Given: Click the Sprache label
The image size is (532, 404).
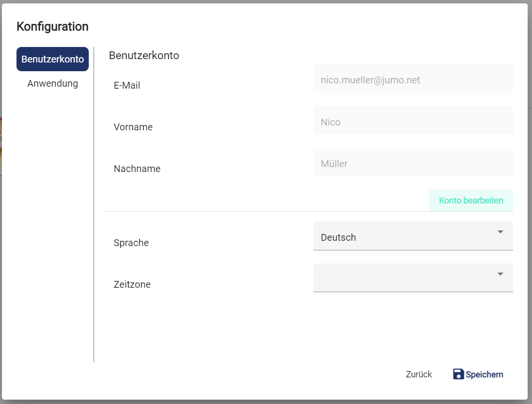Looking at the screenshot, I should (131, 243).
